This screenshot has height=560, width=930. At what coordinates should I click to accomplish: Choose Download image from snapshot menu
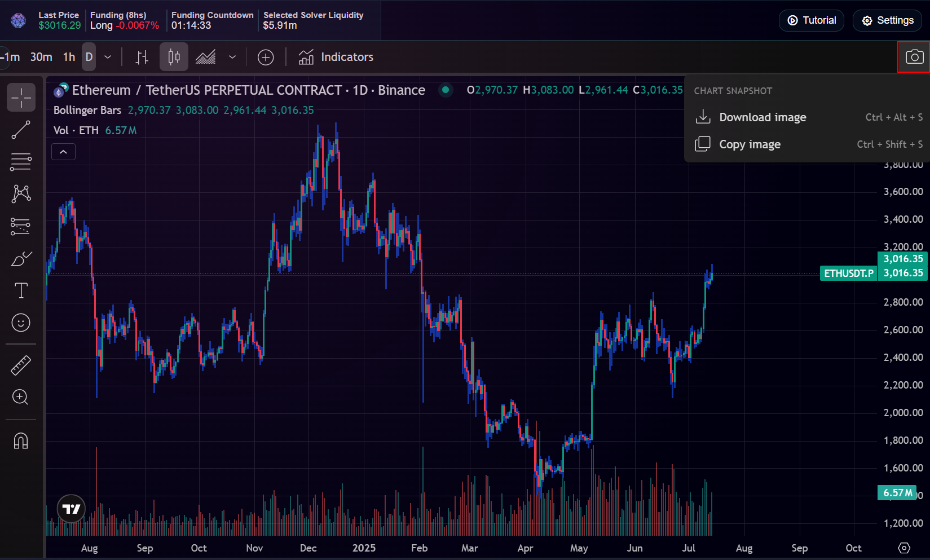pos(762,117)
